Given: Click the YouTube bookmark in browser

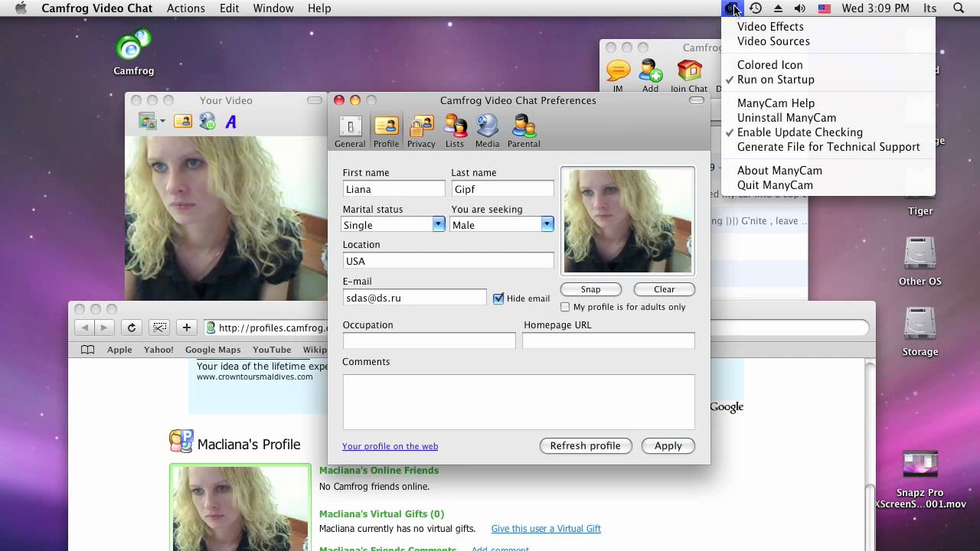Looking at the screenshot, I should point(272,350).
